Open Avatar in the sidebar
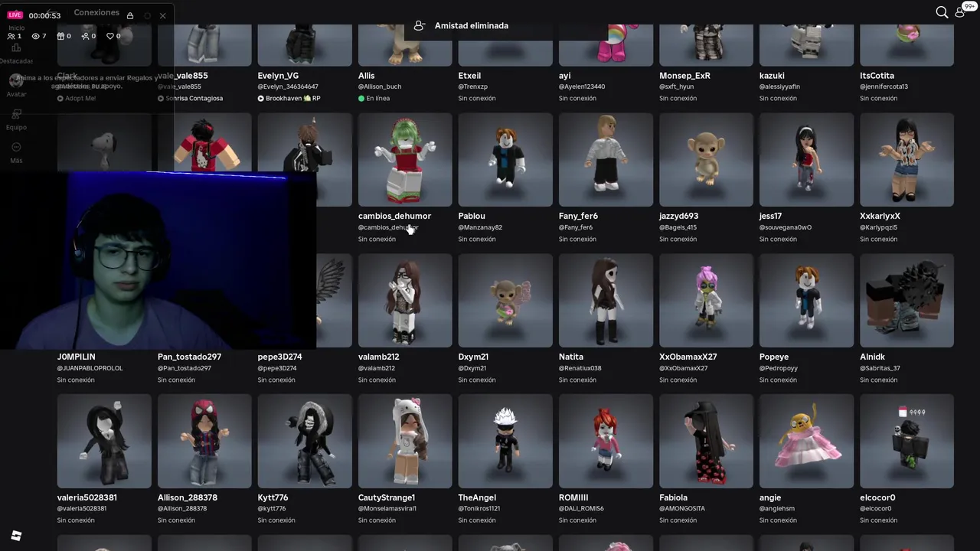Screen dimensions: 980x551 pyautogui.click(x=16, y=86)
